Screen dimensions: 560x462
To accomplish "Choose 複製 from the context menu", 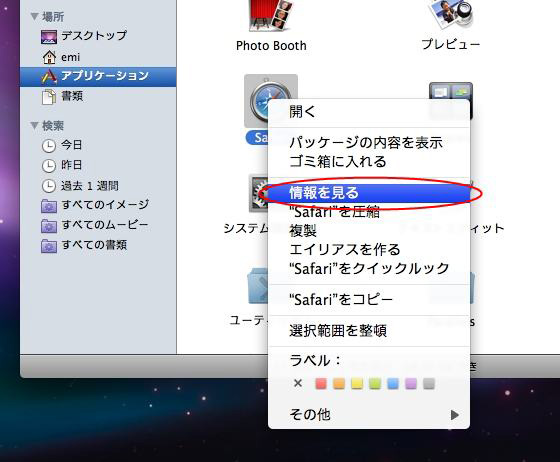I will pyautogui.click(x=369, y=231).
